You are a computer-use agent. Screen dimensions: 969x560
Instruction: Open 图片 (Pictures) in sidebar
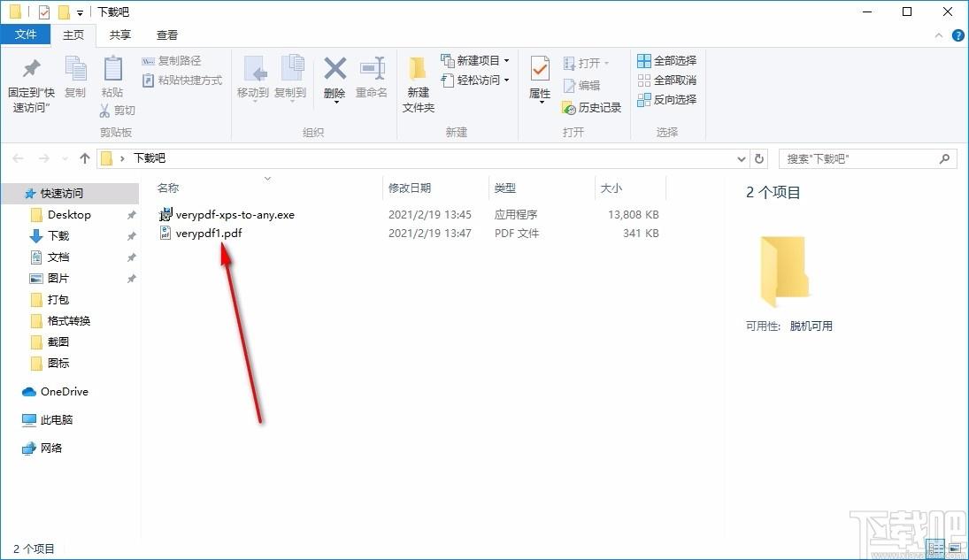(x=58, y=278)
